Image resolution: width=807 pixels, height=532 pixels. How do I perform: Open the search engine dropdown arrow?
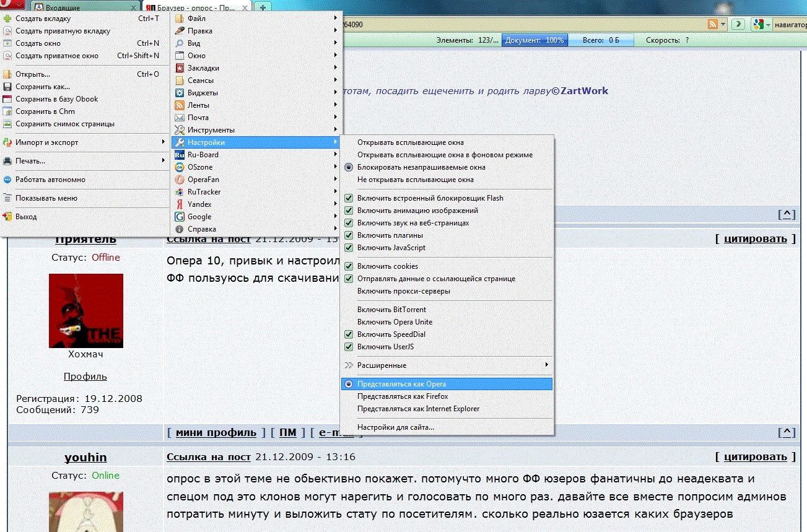click(x=768, y=25)
